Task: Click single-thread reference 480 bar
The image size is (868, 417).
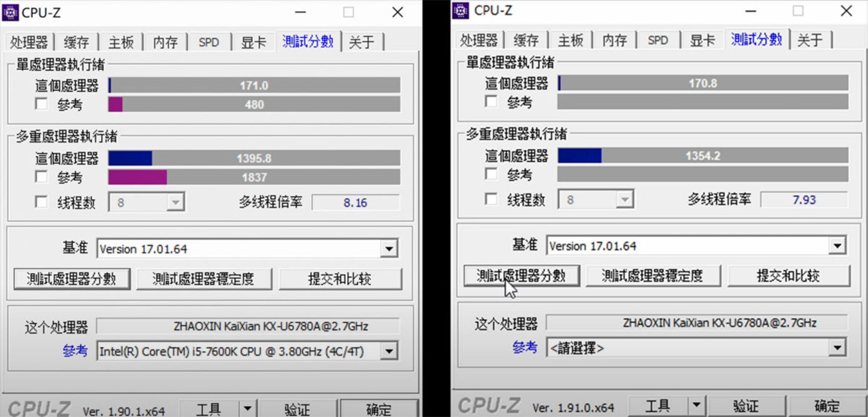Action: tap(254, 104)
